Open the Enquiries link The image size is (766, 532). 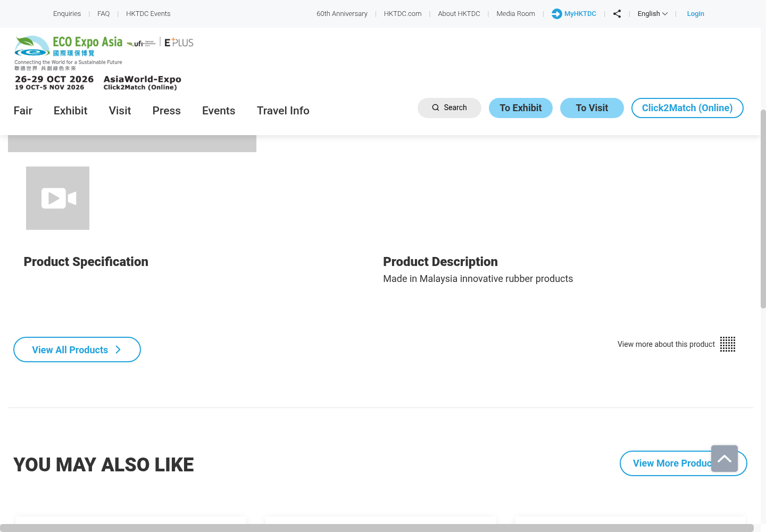coord(67,14)
